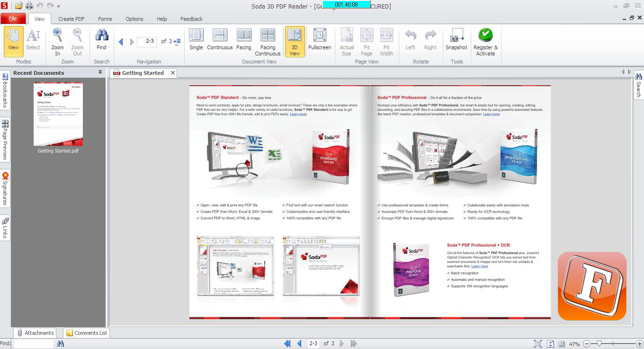Go to next page in status bar
Viewport: 644px width, 349px height.
342,344
